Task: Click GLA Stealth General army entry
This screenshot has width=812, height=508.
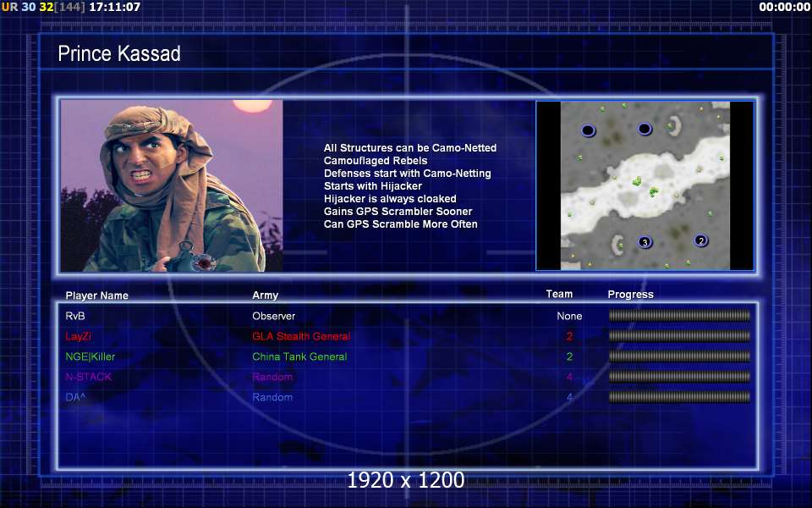Action: (301, 336)
